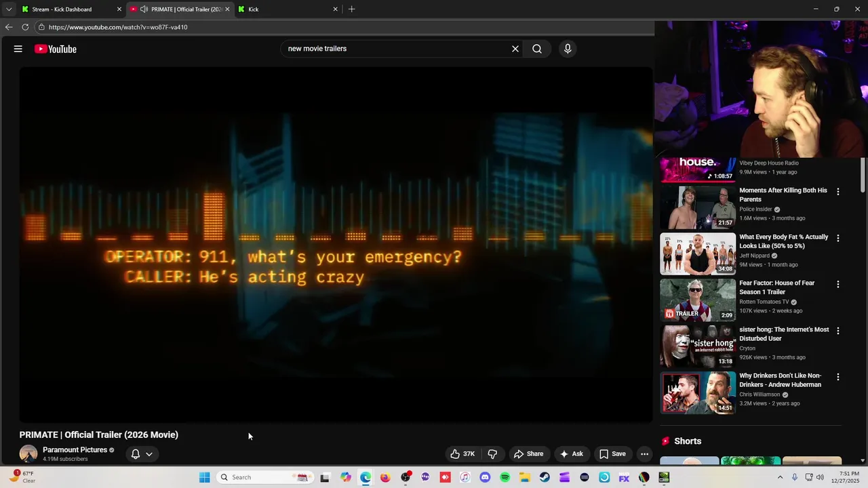Open a new browser tab
Screen dimensions: 868x488
351,9
